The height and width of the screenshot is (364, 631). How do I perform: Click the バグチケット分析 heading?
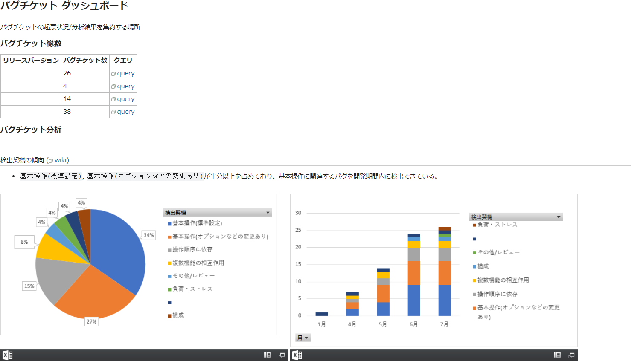(x=31, y=130)
